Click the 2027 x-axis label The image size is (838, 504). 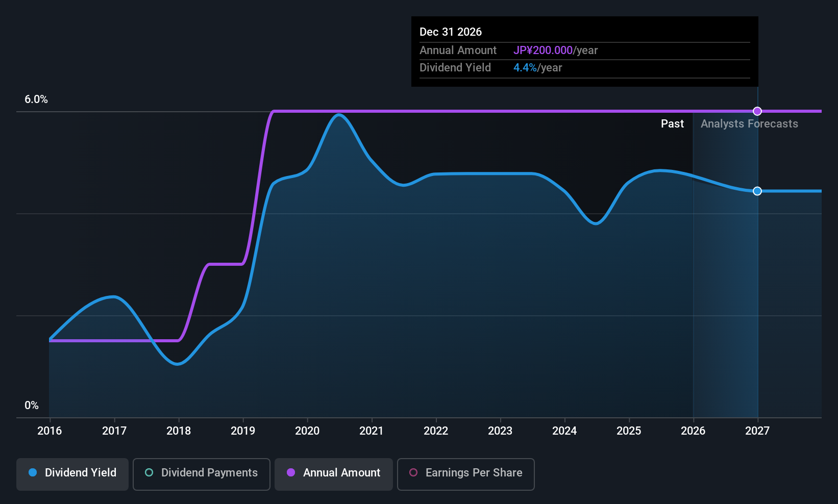[x=757, y=431]
